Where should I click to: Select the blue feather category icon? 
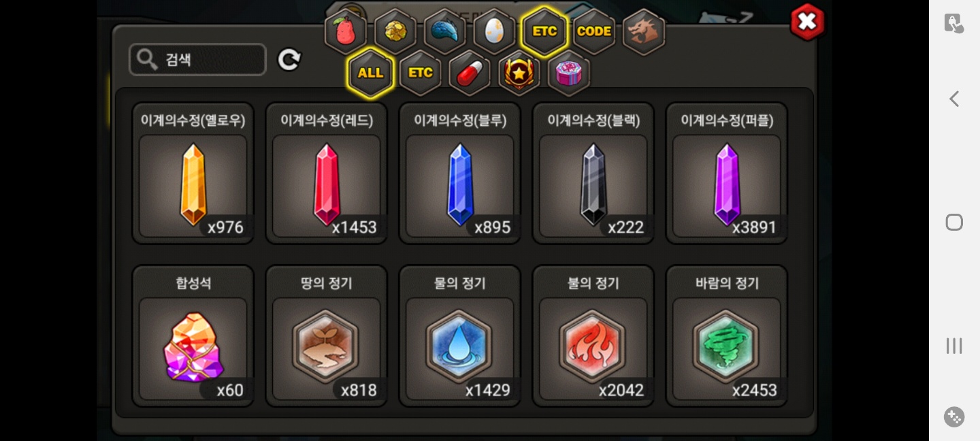(x=445, y=31)
